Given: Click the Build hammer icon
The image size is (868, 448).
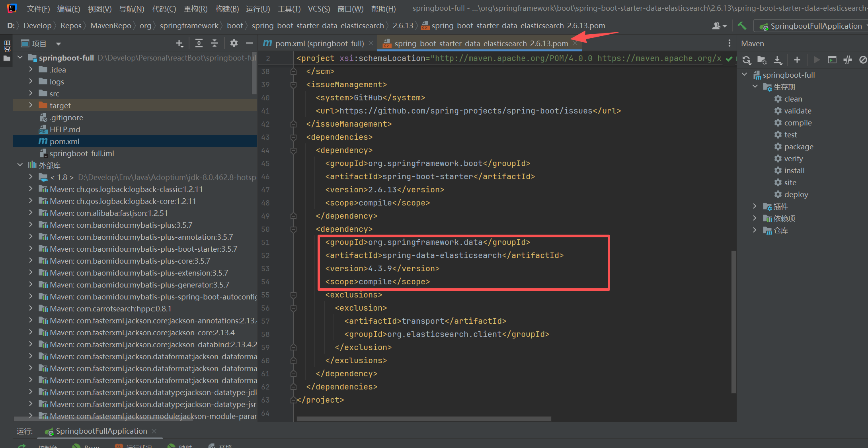Looking at the screenshot, I should (742, 26).
